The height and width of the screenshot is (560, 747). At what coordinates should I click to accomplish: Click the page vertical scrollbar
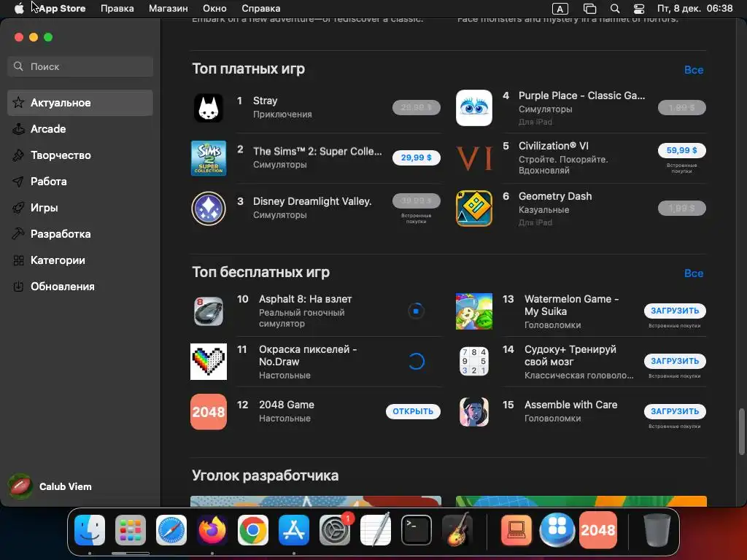tap(742, 432)
